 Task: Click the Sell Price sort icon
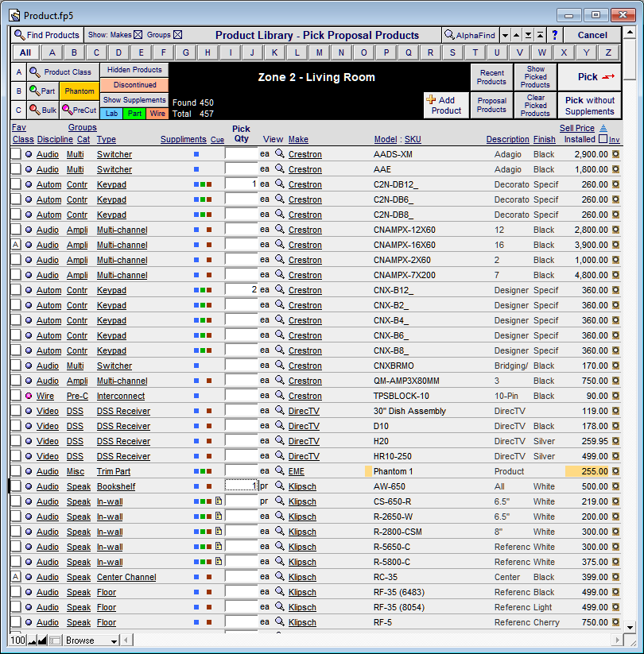[603, 128]
